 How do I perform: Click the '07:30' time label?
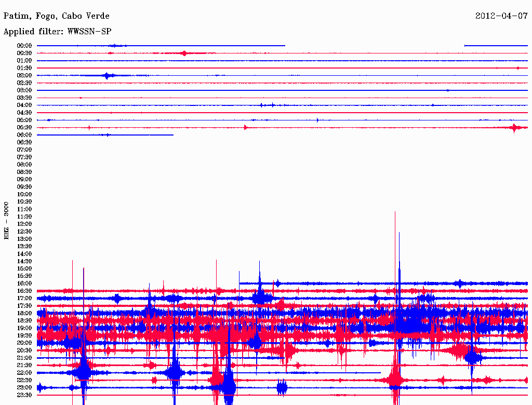(x=24, y=157)
